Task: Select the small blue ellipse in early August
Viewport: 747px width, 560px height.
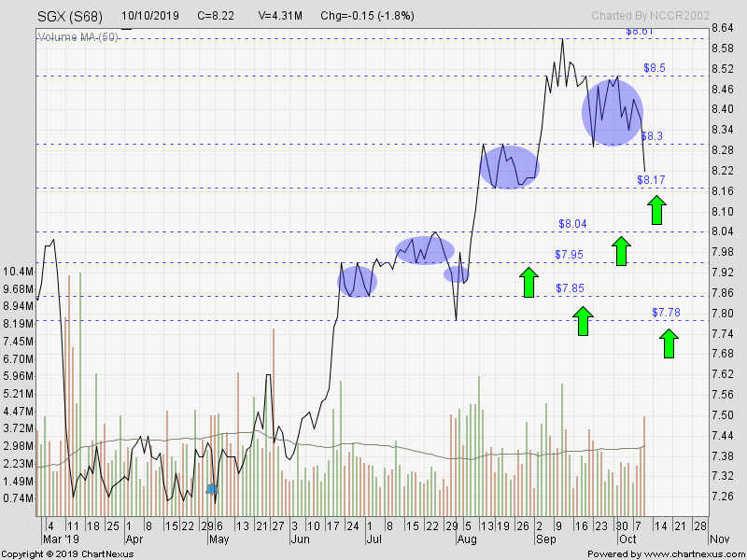Action: [455, 275]
